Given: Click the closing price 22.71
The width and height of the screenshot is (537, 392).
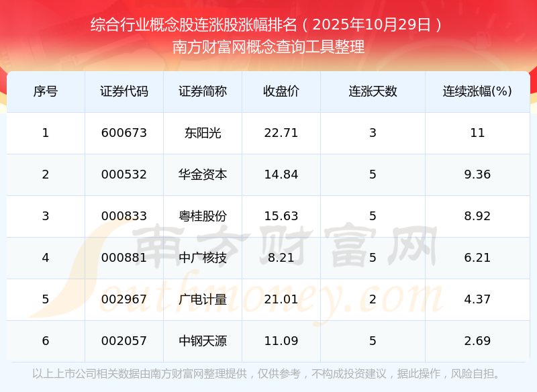Looking at the screenshot, I should pos(281,133).
